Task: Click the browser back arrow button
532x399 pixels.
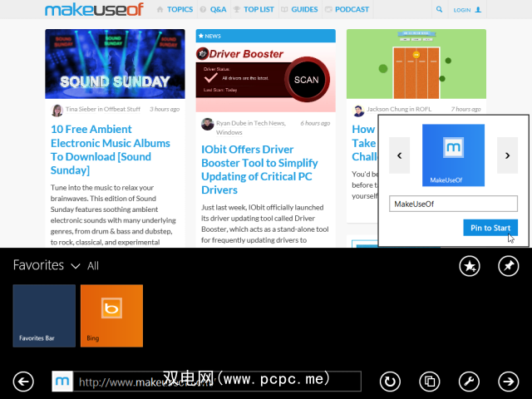Action: pyautogui.click(x=23, y=382)
